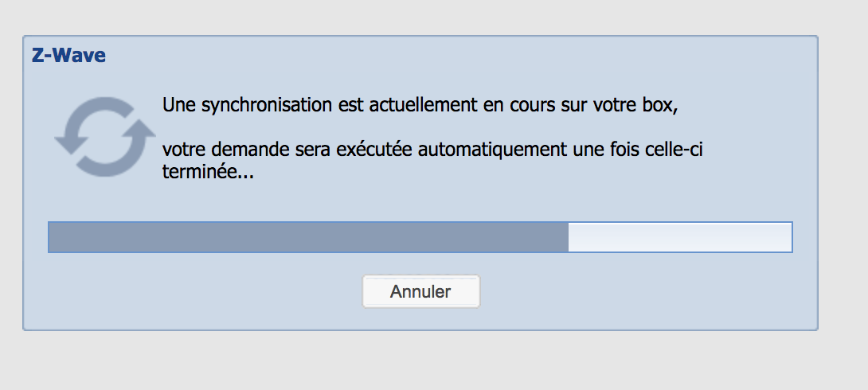Click the boundary between filled and empty progress
The height and width of the screenshot is (390, 868).
(569, 237)
